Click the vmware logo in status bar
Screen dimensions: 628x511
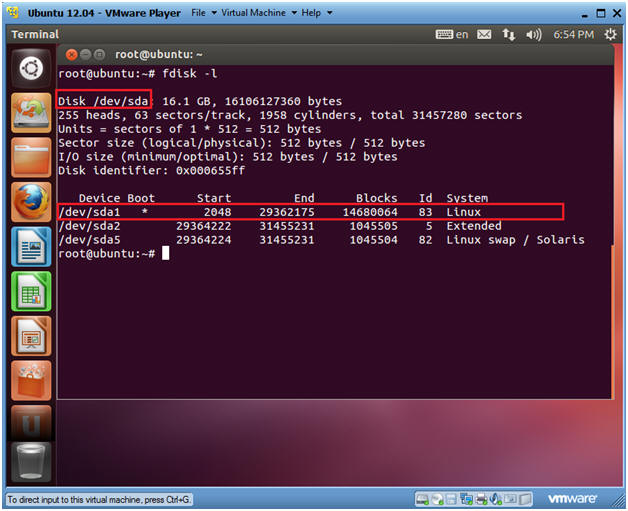click(572, 499)
